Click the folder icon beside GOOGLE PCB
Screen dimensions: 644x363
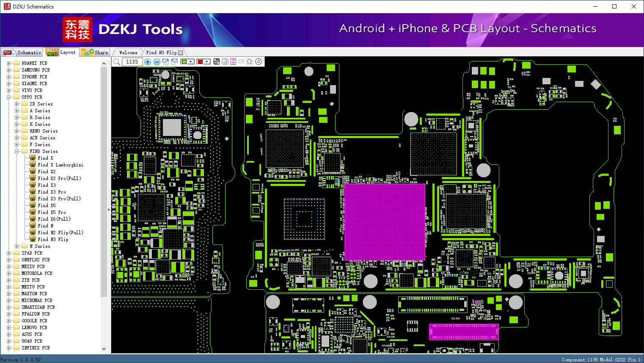[x=17, y=321]
